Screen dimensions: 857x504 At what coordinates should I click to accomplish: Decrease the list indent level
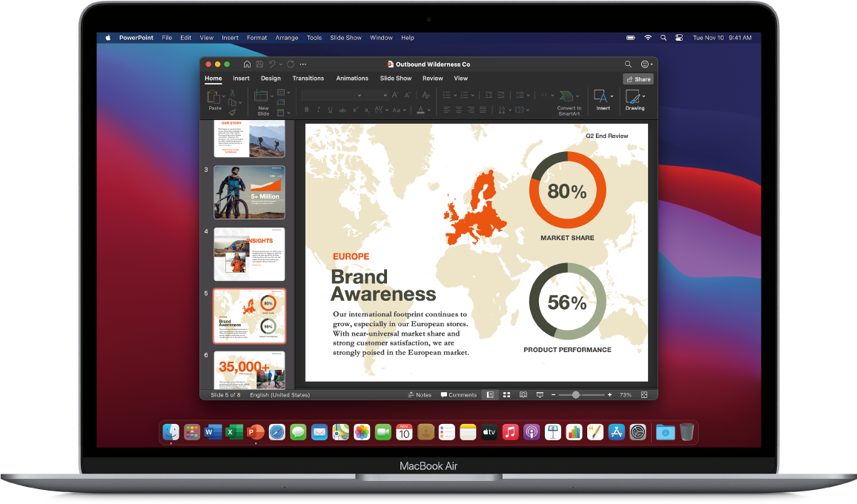point(489,95)
